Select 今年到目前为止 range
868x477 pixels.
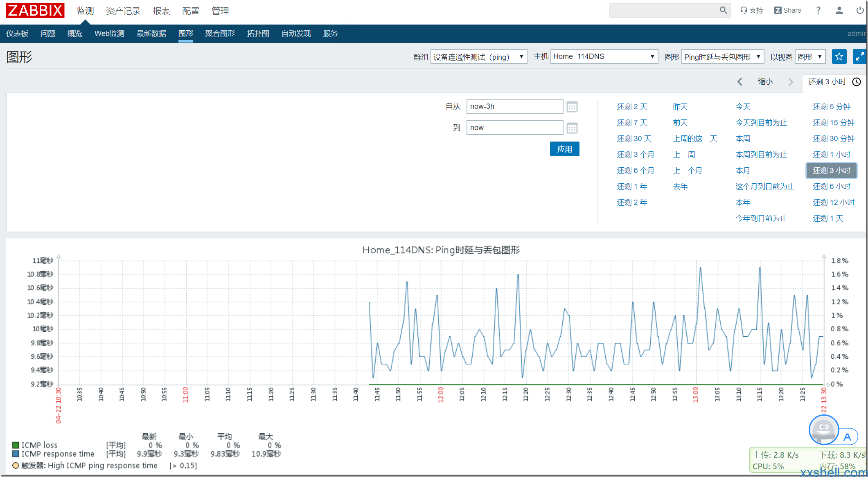pos(761,218)
